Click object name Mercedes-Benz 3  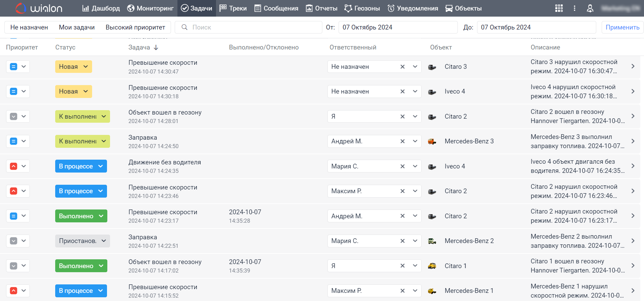(x=469, y=141)
